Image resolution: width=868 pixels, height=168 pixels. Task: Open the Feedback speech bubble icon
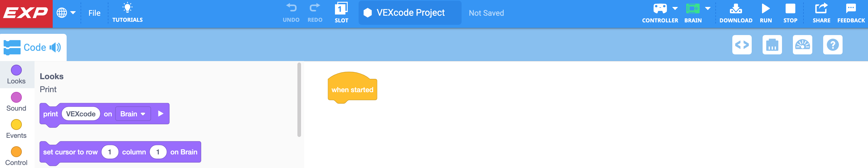850,9
